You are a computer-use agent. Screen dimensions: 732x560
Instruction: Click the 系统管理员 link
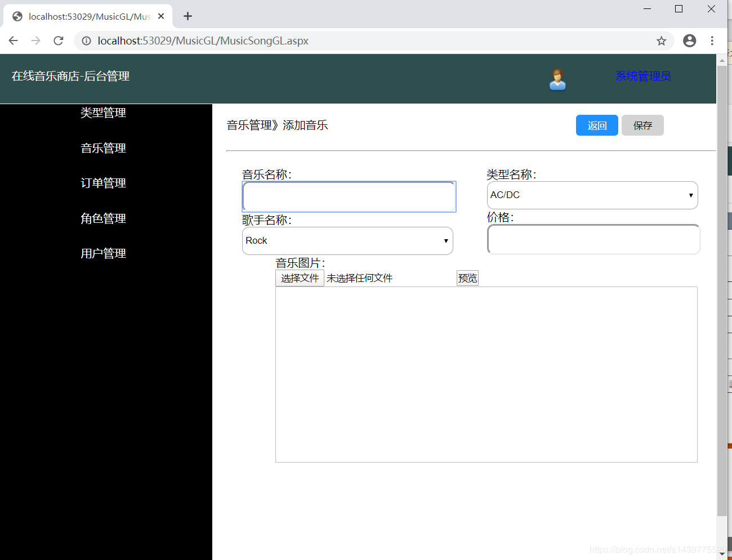[x=643, y=76]
